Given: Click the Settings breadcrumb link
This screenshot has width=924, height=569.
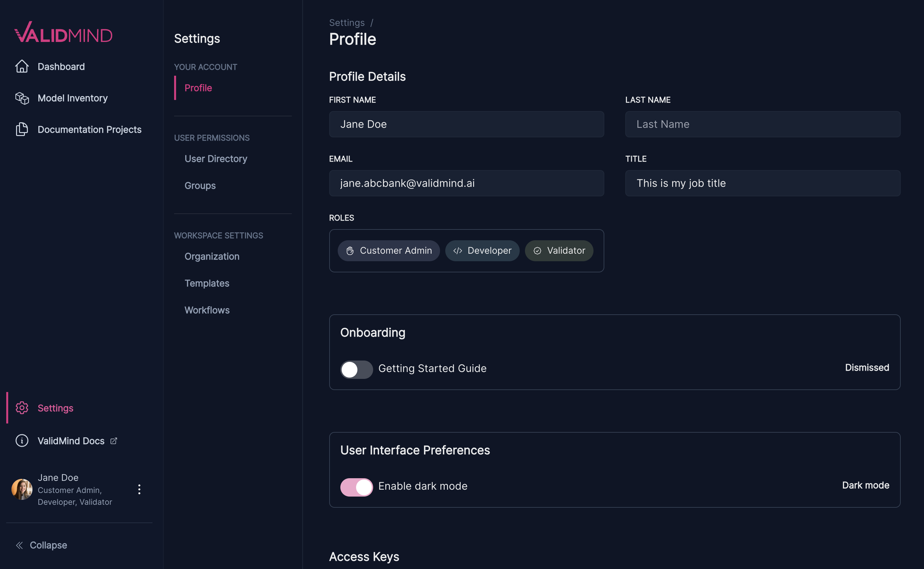Looking at the screenshot, I should [x=346, y=22].
